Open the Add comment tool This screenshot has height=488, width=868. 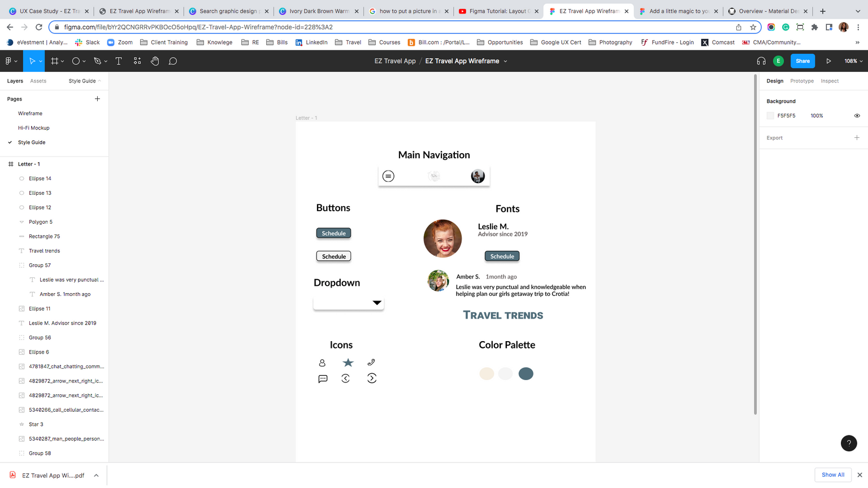pyautogui.click(x=173, y=61)
